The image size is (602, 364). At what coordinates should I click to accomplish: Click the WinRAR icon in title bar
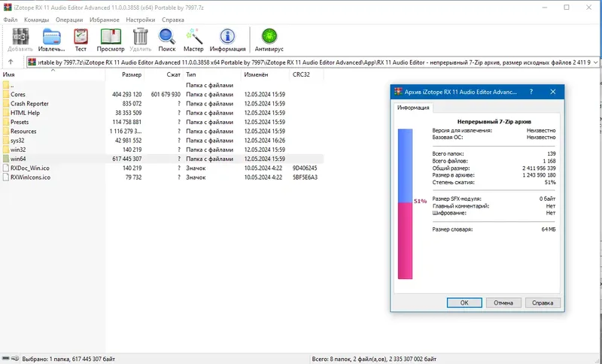(x=8, y=7)
